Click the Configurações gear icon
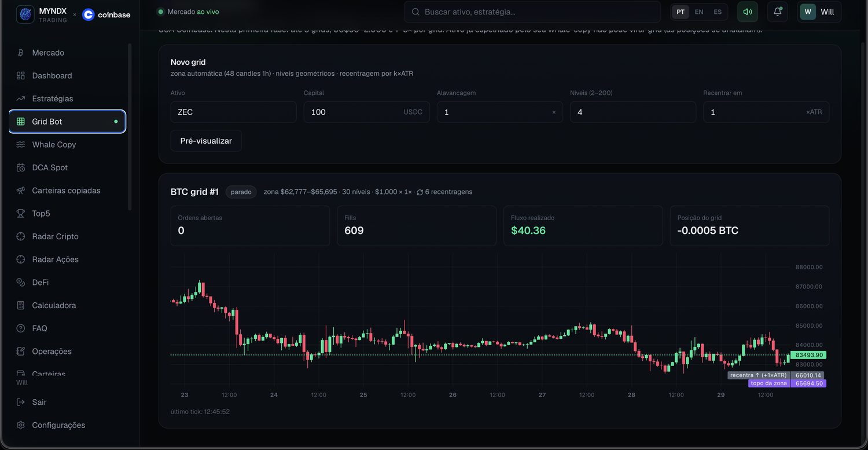Viewport: 868px width, 450px height. (21, 425)
